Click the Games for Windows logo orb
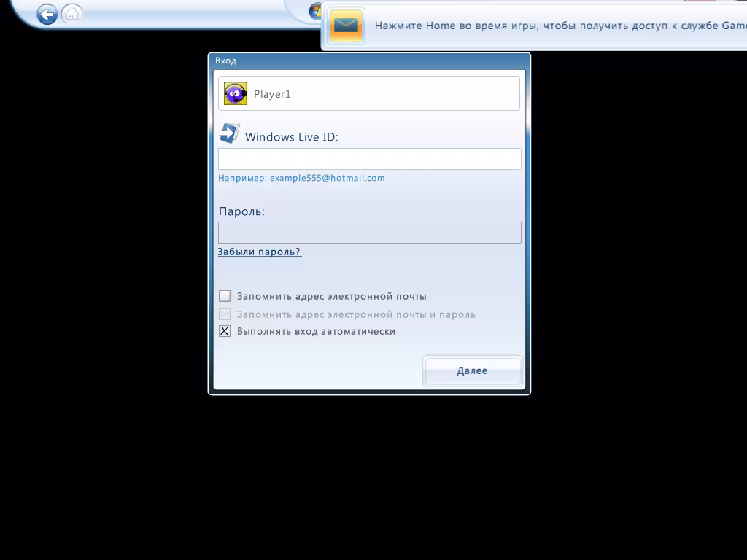Viewport: 747px width, 560px height. pyautogui.click(x=315, y=10)
